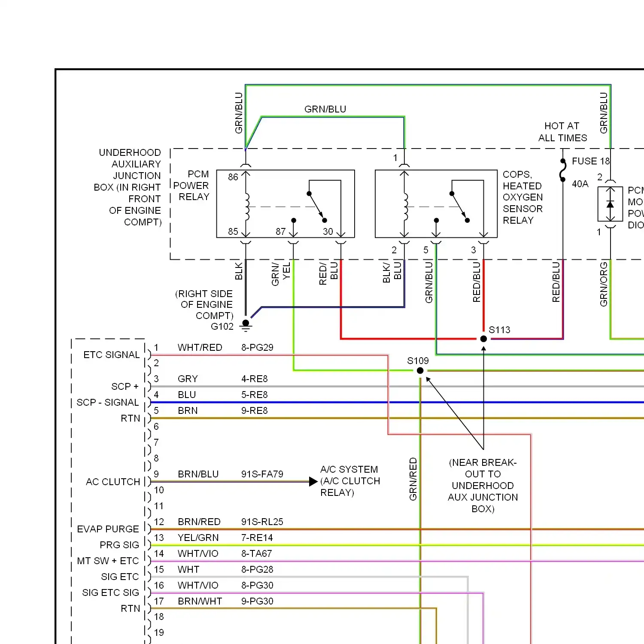Select the UNDERHOOD AUXILIARY JUNCTION BOX label
Viewport: 644px width, 644px height.
pos(128,187)
